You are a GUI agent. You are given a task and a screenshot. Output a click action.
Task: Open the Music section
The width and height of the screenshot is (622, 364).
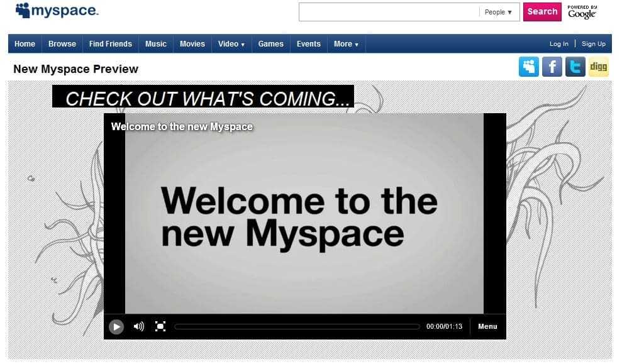pos(156,44)
